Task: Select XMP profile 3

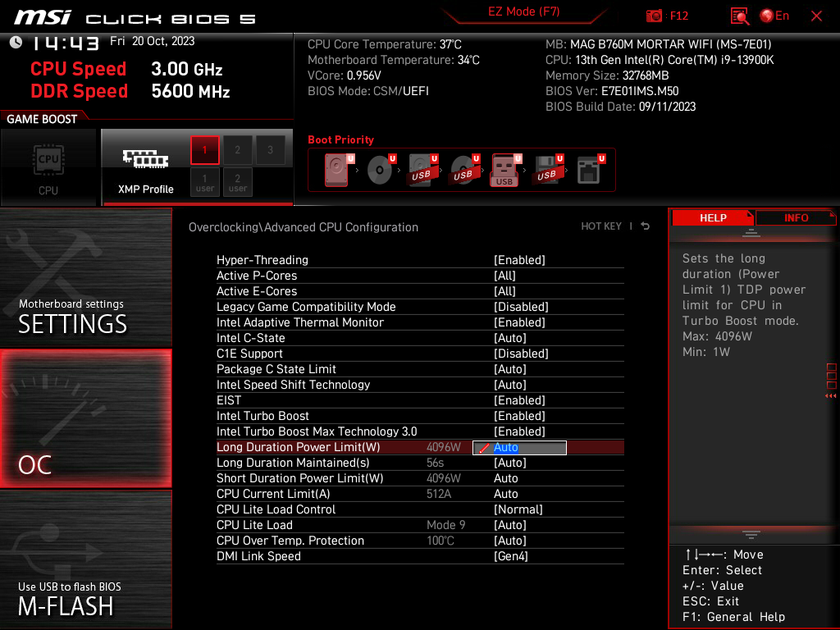Action: tap(270, 150)
